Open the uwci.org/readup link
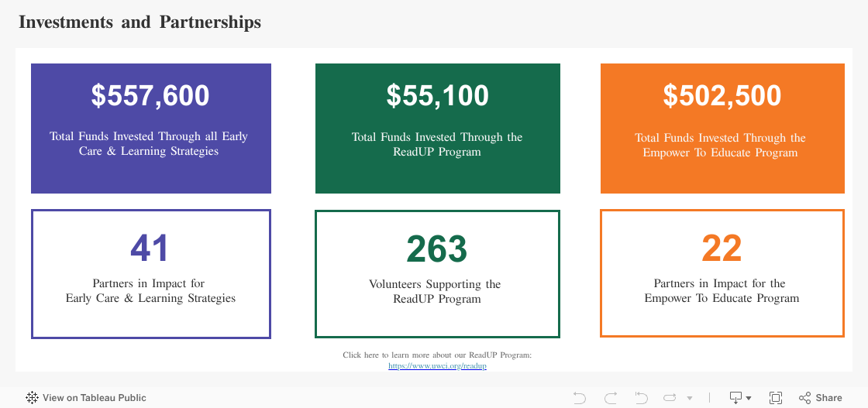This screenshot has width=868, height=408. 437,366
